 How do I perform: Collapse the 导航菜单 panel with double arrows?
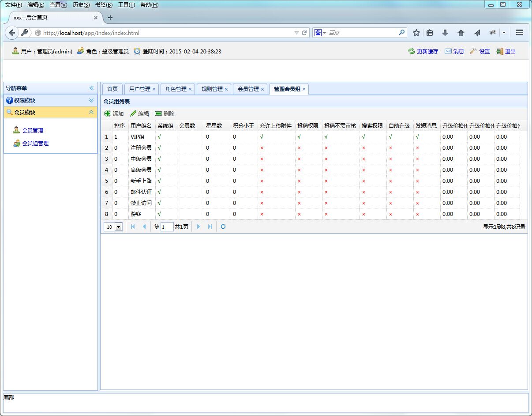(91, 88)
